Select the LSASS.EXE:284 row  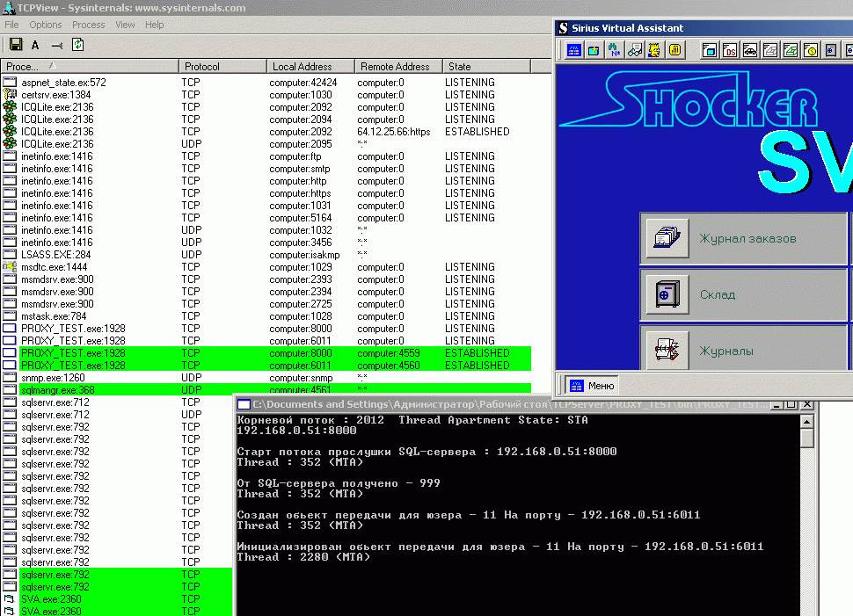(x=266, y=255)
